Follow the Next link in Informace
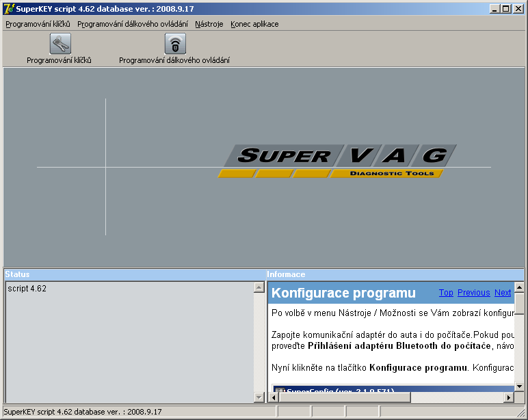This screenshot has height=420, width=528. pyautogui.click(x=503, y=293)
